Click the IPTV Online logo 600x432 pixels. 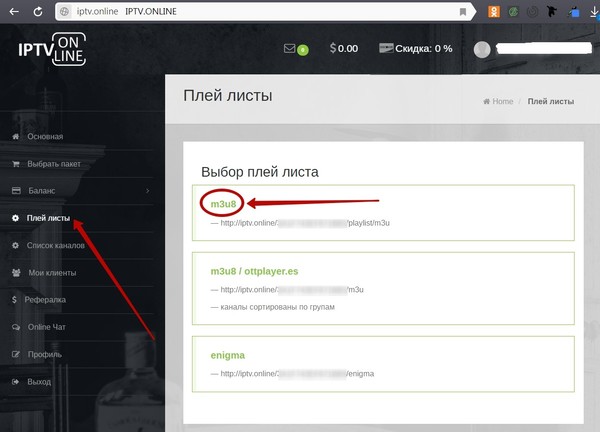(x=52, y=49)
